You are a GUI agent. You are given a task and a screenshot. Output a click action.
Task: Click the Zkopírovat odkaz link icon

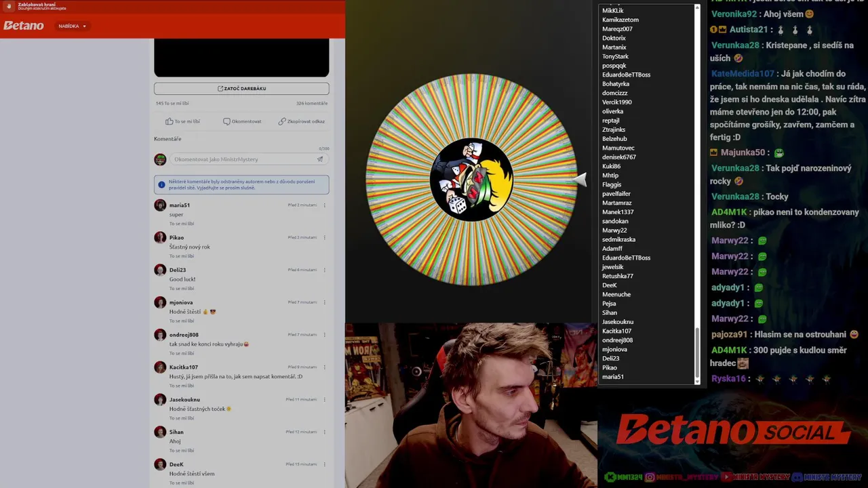point(282,121)
